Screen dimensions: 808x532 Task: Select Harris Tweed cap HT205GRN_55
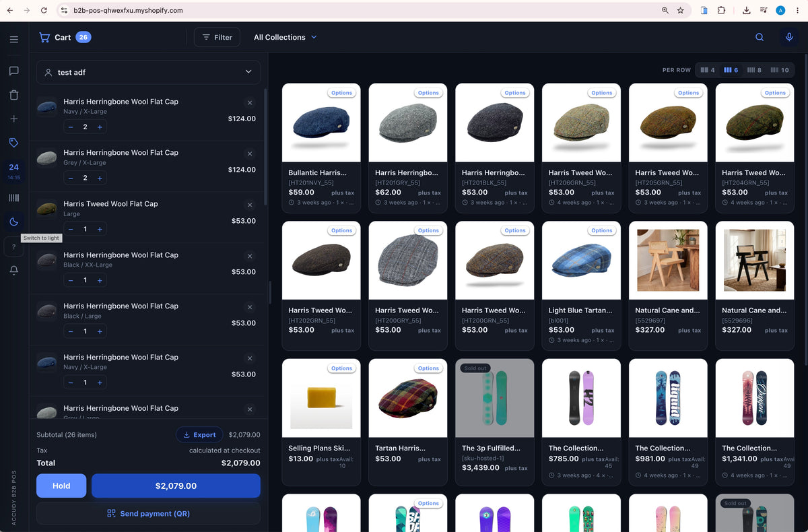(668, 148)
